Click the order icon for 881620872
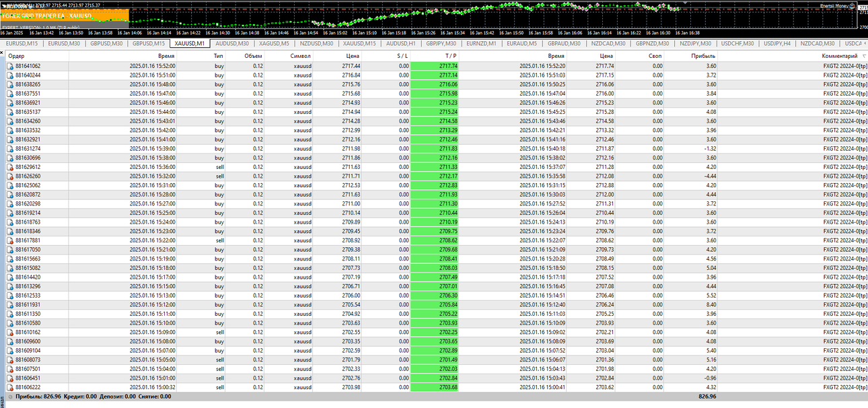 pyautogui.click(x=10, y=194)
